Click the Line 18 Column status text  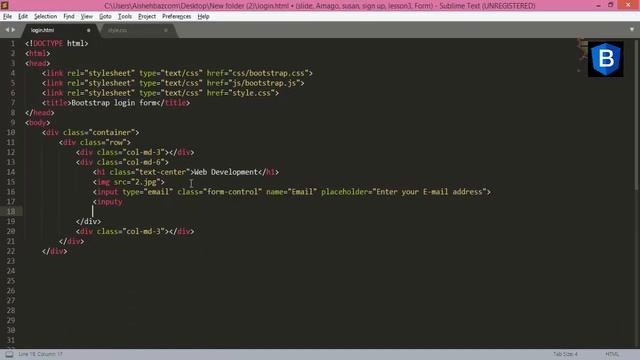click(40, 354)
